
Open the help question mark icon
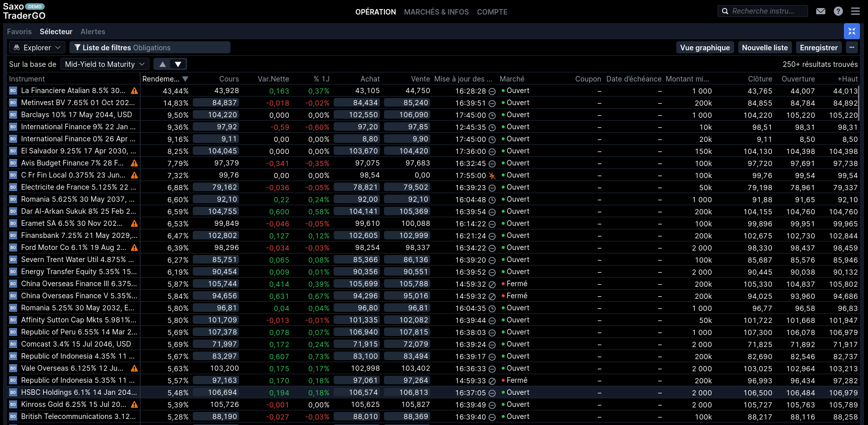pyautogui.click(x=838, y=11)
